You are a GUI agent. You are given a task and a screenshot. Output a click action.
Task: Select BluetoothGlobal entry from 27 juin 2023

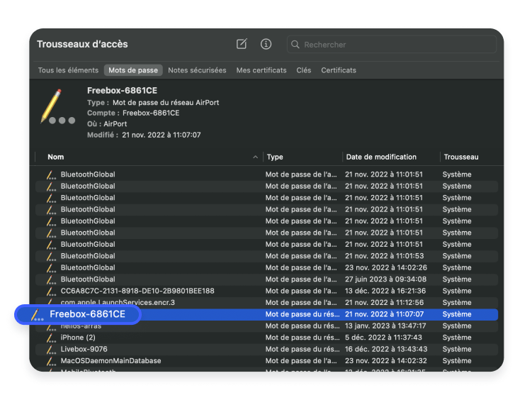266,279
